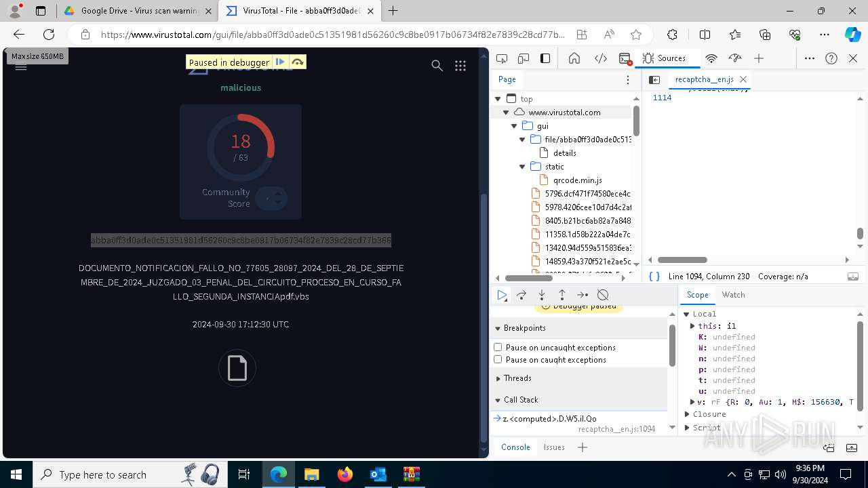Open VirusTotal apps grid icon

point(460,65)
